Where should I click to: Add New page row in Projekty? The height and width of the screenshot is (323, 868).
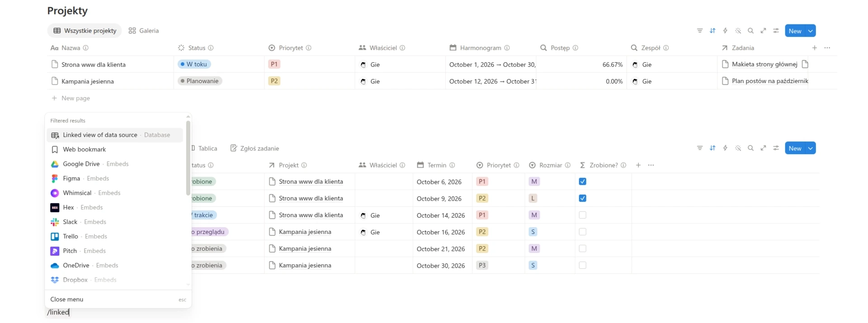[71, 98]
